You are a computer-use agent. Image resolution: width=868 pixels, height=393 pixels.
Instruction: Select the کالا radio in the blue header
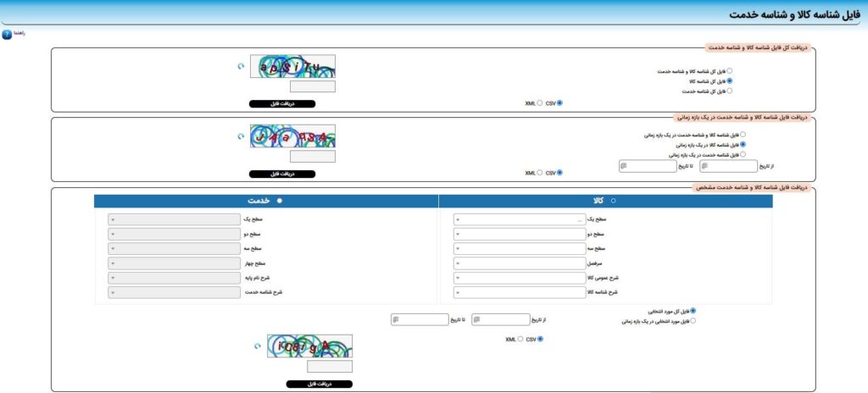tap(614, 201)
